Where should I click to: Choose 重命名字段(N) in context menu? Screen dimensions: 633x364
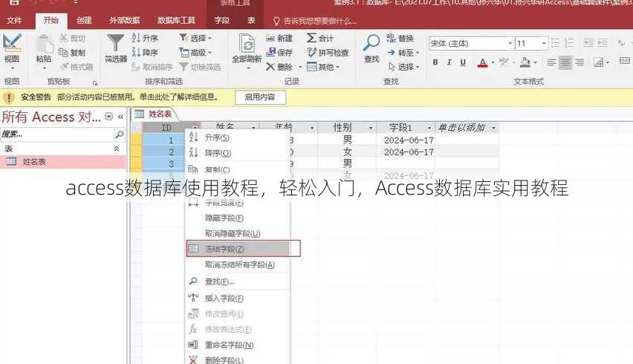point(230,345)
